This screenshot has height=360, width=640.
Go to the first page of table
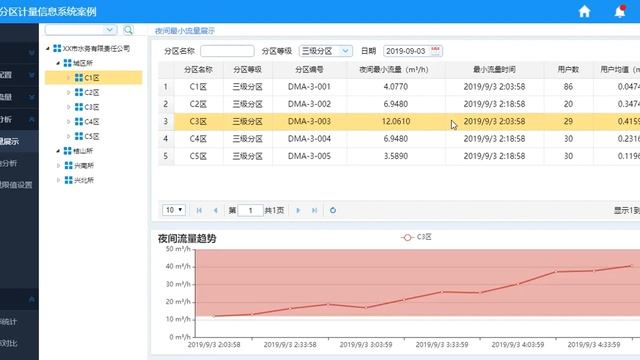pos(199,210)
